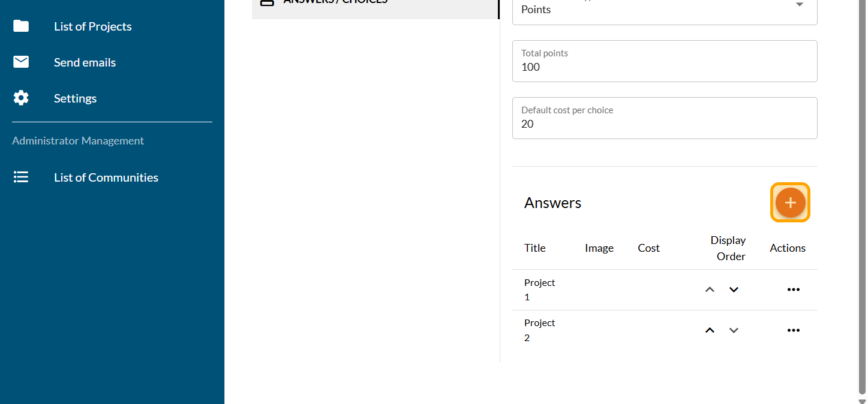The height and width of the screenshot is (404, 868).
Task: Click the list icon for List of Communities
Action: (21, 177)
